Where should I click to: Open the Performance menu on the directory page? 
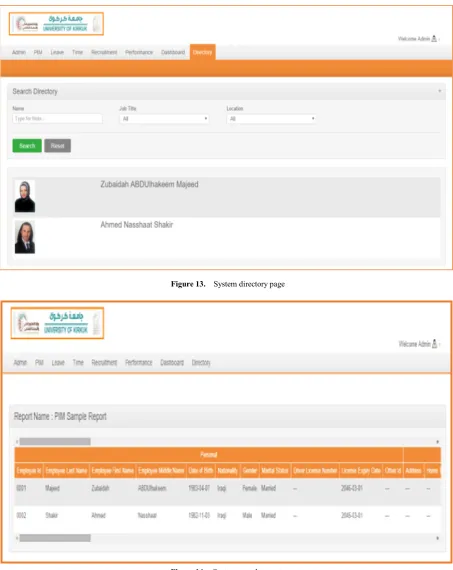(x=139, y=52)
